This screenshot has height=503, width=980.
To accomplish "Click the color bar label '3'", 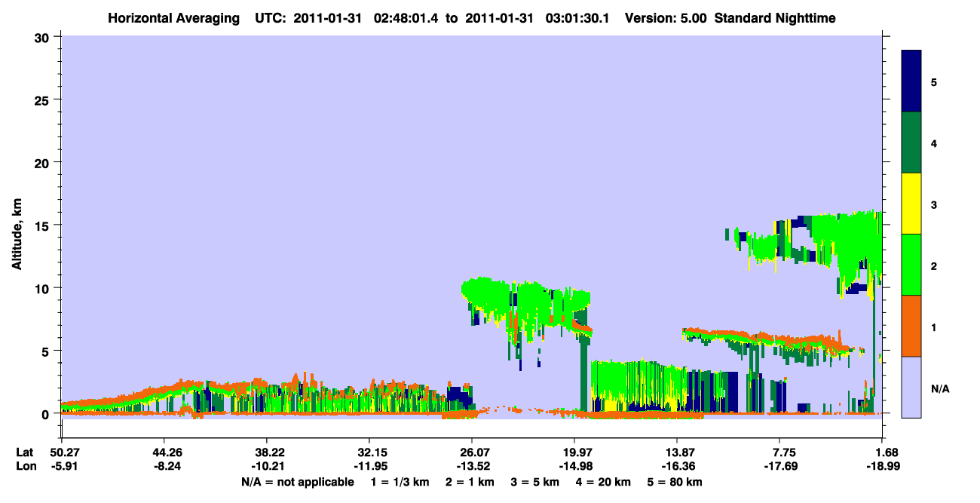I will tap(934, 204).
